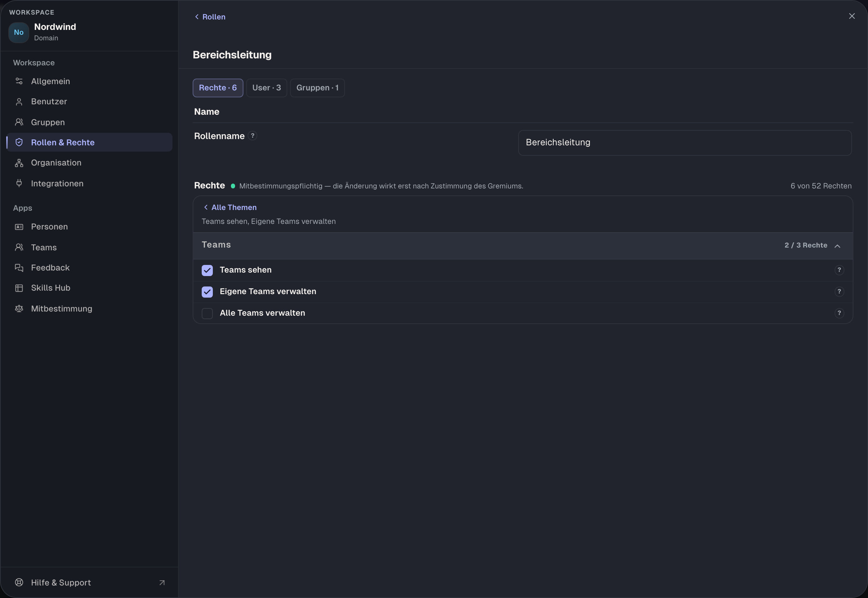868x598 pixels.
Task: Click the Feedback speech bubbles icon
Action: (19, 267)
